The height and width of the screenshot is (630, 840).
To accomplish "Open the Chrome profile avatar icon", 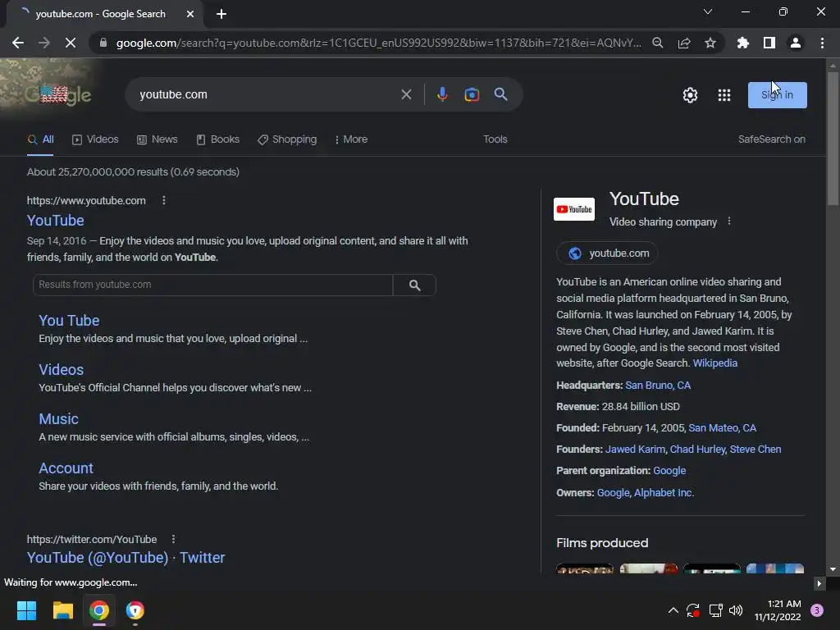I will (x=796, y=43).
